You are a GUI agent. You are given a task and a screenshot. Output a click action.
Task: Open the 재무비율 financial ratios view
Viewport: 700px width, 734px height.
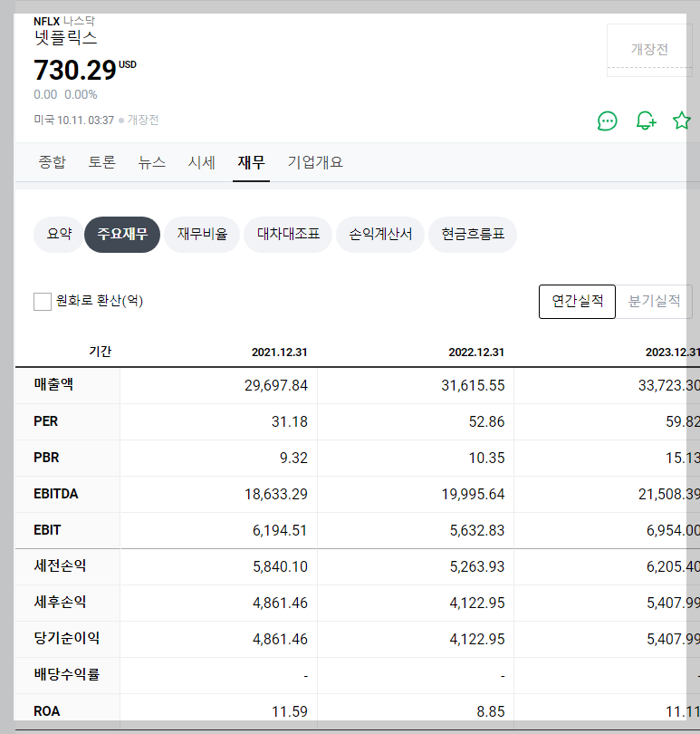coord(201,234)
